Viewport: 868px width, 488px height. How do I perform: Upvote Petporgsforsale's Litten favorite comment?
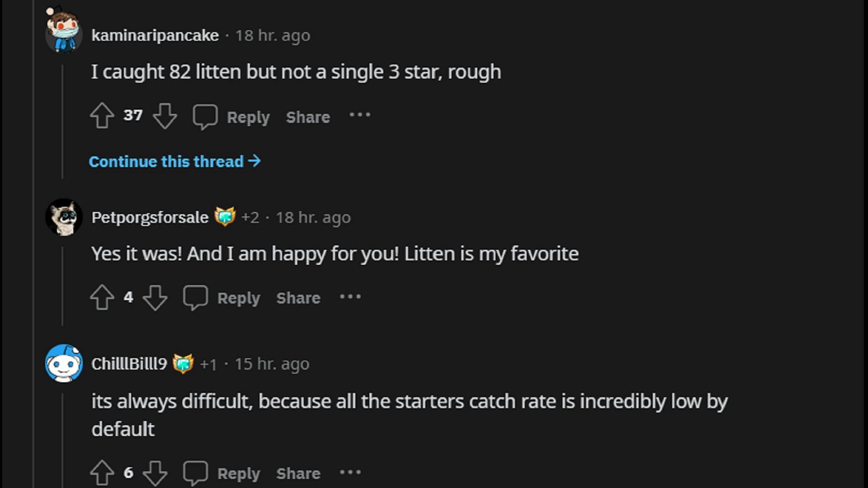[x=102, y=297]
